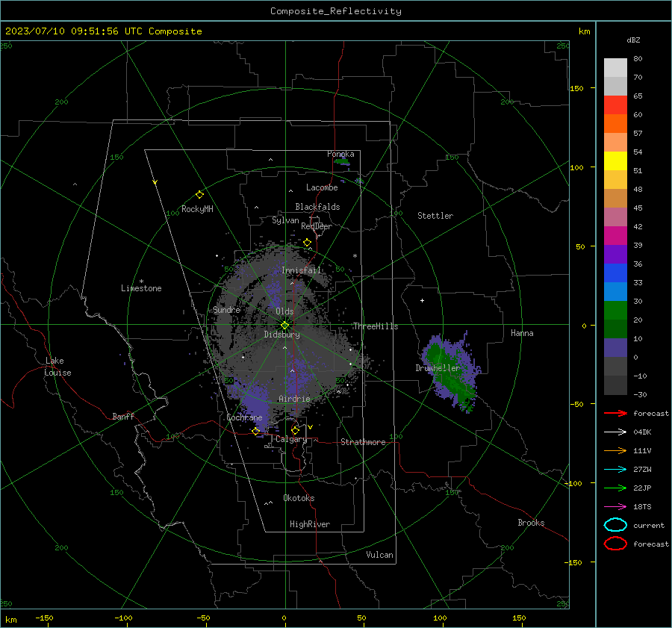Click the Hanna city label

coord(522,333)
